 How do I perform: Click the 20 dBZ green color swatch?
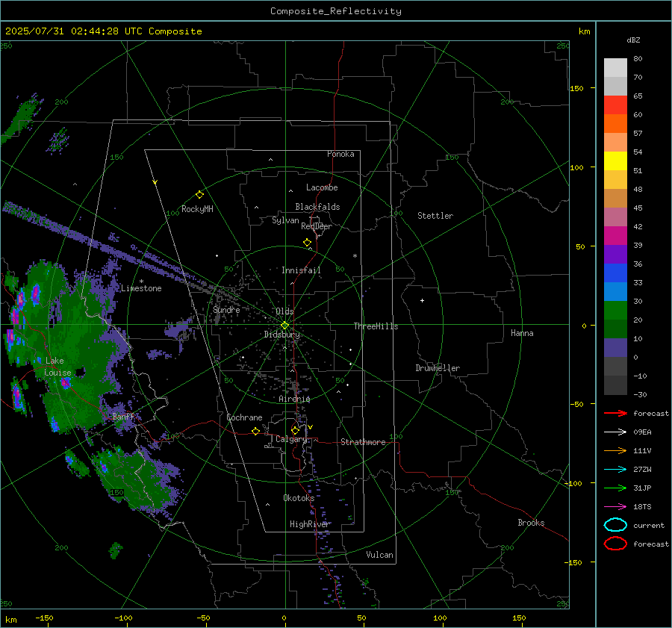(x=615, y=311)
